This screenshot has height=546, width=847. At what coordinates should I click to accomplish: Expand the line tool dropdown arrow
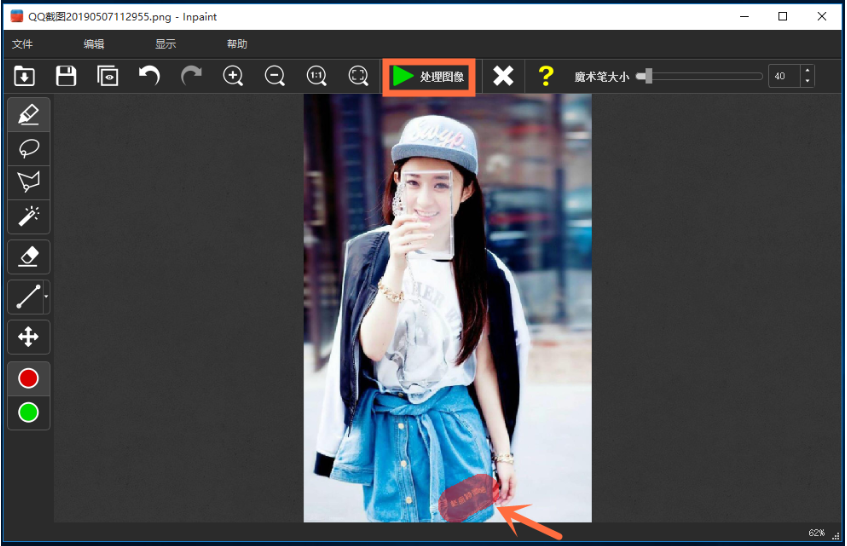pyautogui.click(x=46, y=298)
